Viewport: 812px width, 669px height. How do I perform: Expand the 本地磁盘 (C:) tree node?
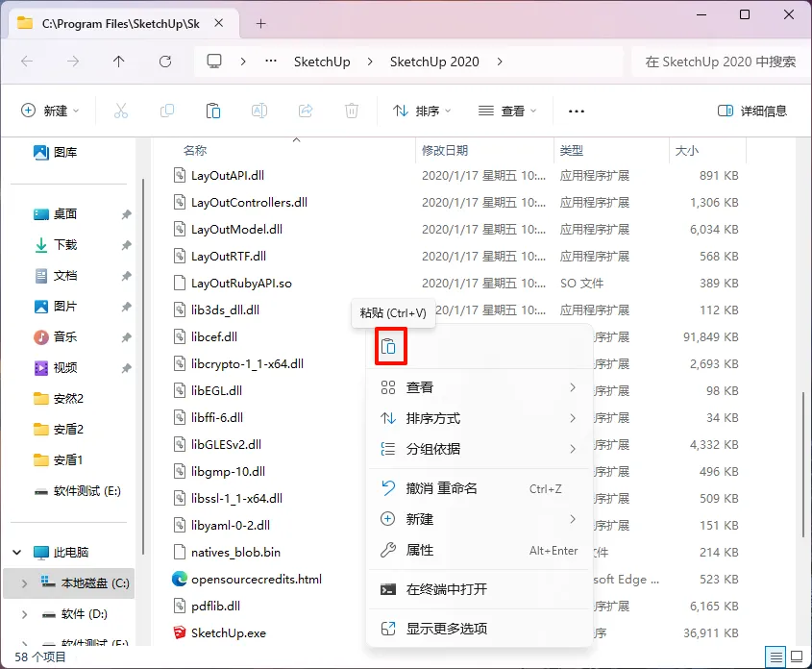(x=24, y=583)
